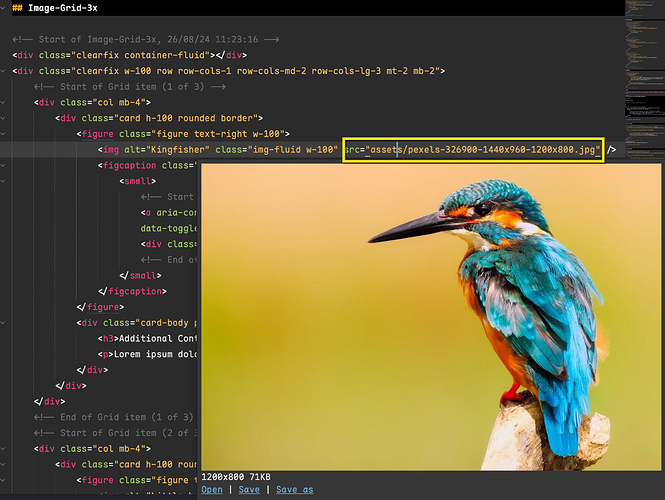The width and height of the screenshot is (665, 500).
Task: Collapse the card-body div fold arrow
Action: click(x=6, y=322)
